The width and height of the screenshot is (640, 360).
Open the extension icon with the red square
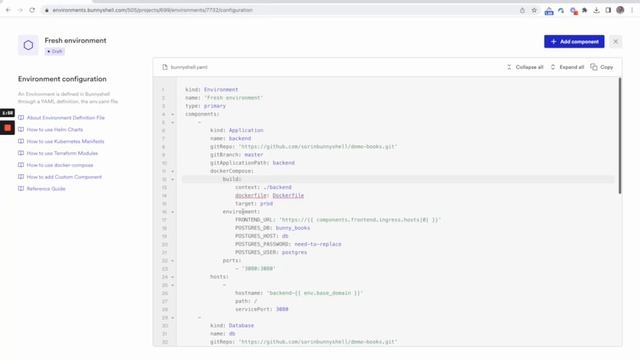click(x=573, y=11)
